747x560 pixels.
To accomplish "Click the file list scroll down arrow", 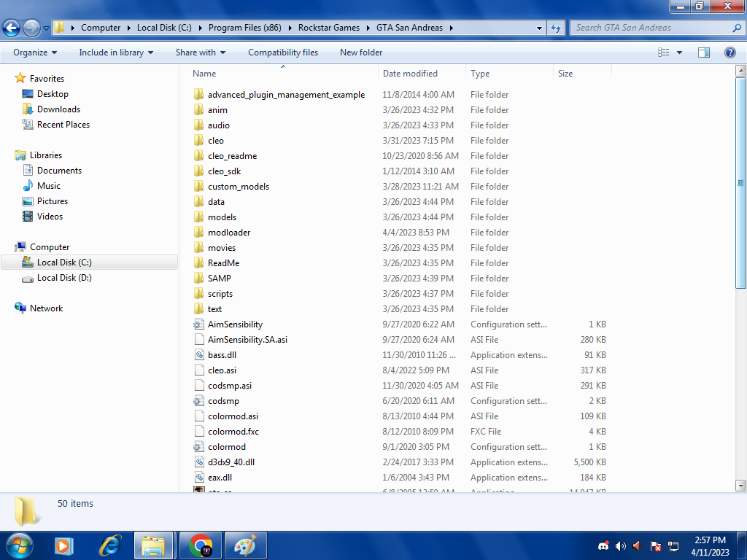I will [x=740, y=486].
